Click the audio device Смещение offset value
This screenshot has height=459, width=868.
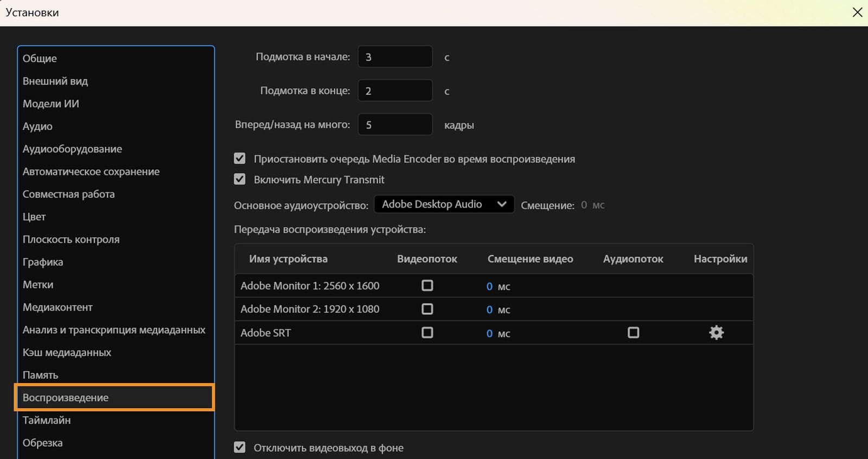(x=584, y=205)
